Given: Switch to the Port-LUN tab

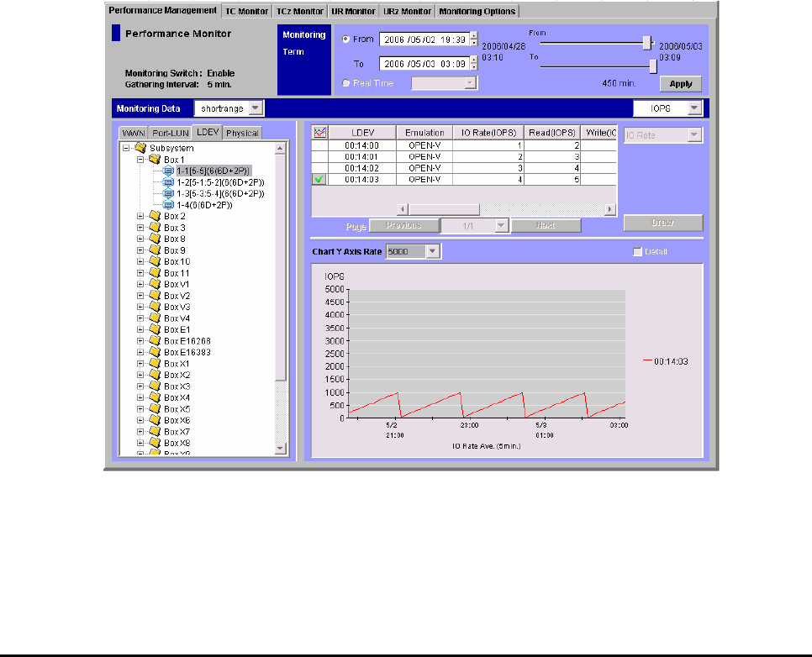Looking at the screenshot, I should [169, 133].
